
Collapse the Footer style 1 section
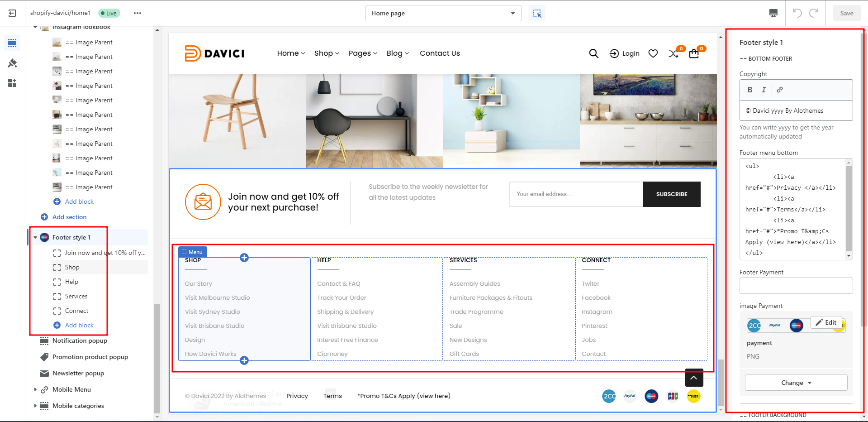35,237
